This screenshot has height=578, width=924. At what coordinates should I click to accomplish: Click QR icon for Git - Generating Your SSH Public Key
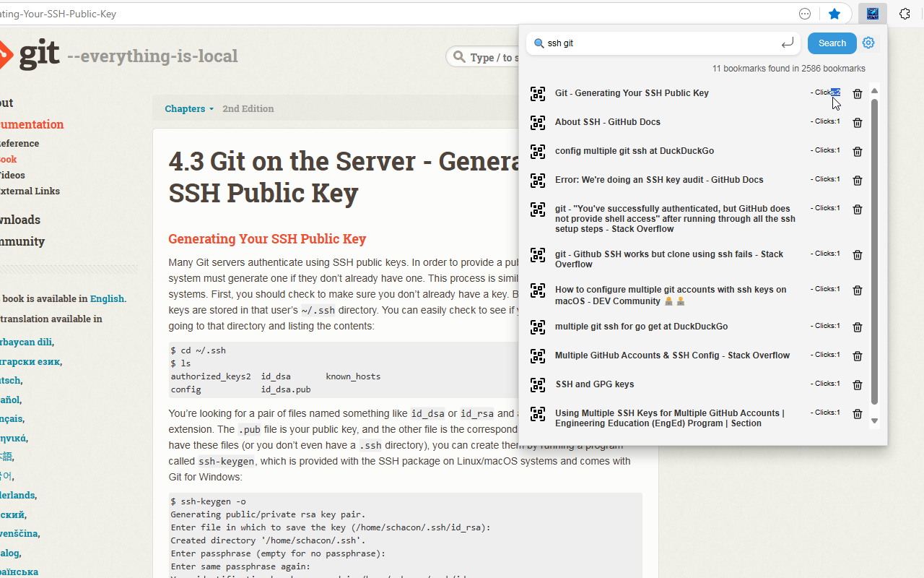tap(538, 94)
